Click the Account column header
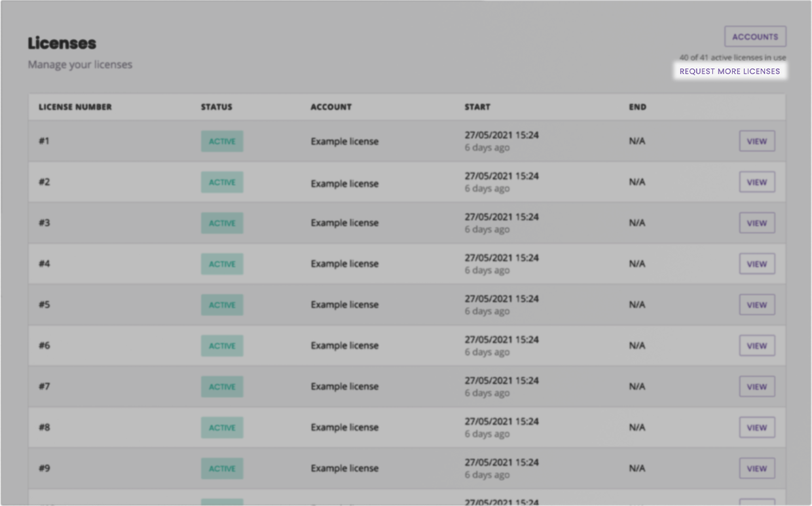 point(331,107)
